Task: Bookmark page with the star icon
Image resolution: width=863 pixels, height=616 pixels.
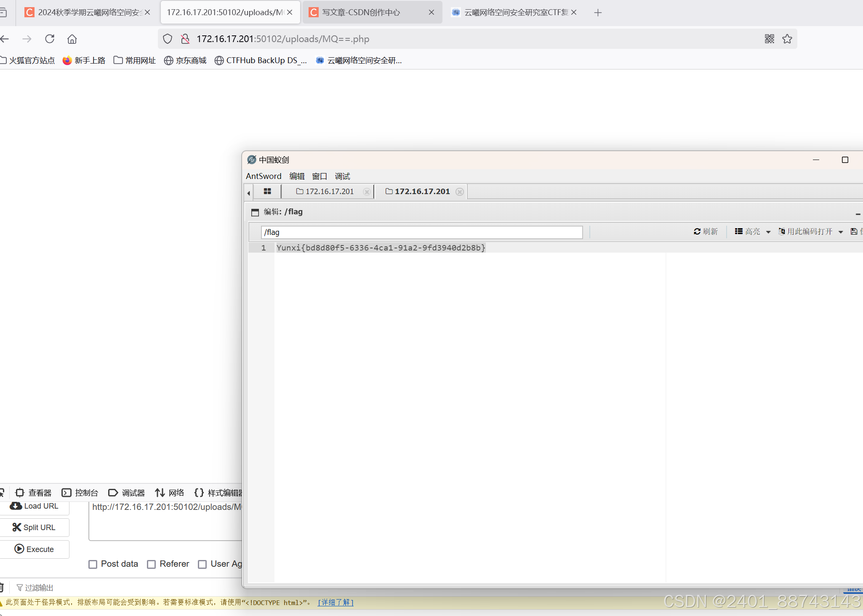Action: 787,39
